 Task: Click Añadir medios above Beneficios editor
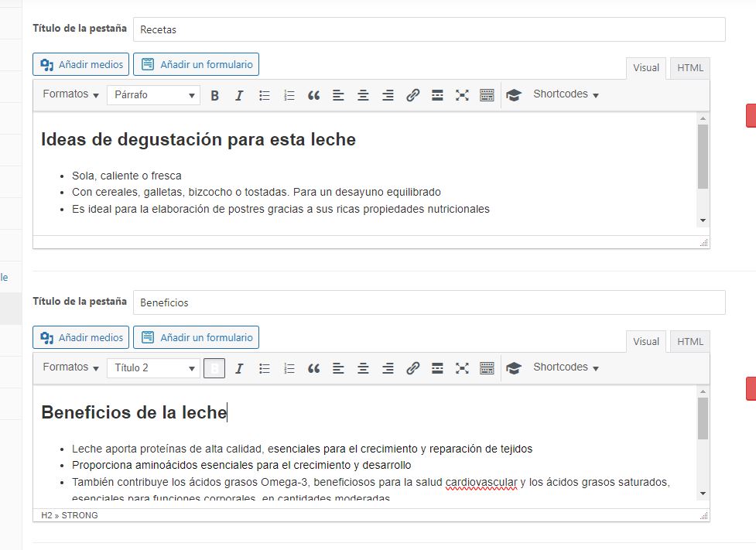pos(81,337)
